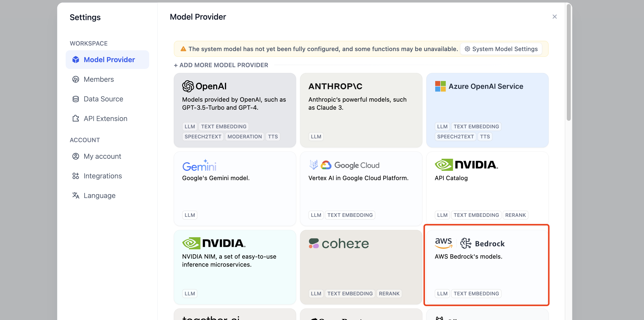Click the Bedrock brain icon
644x320 pixels.
coord(466,243)
